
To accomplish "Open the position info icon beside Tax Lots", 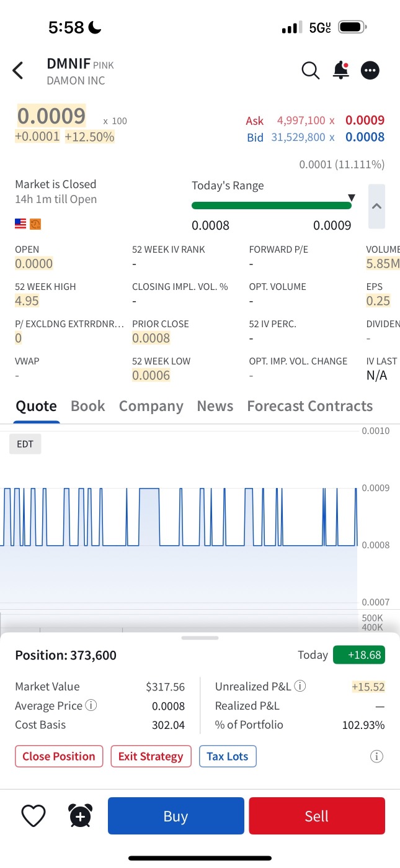I will pyautogui.click(x=376, y=756).
